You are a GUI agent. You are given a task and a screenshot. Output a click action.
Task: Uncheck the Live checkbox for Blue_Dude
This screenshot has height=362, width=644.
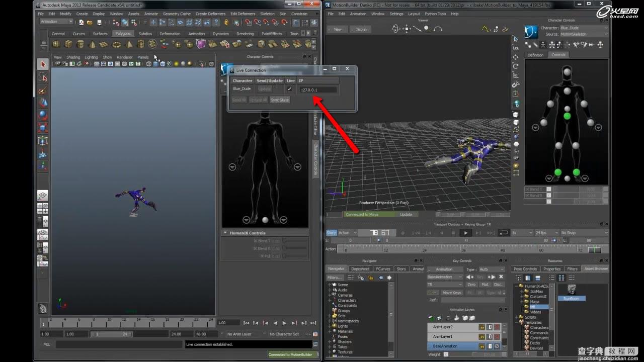[289, 89]
